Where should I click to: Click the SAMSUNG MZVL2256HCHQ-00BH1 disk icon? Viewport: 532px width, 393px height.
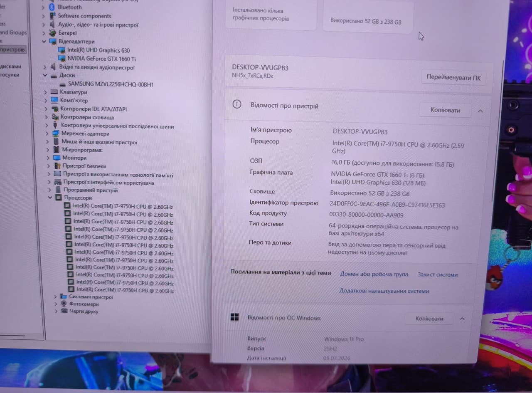[x=63, y=84]
